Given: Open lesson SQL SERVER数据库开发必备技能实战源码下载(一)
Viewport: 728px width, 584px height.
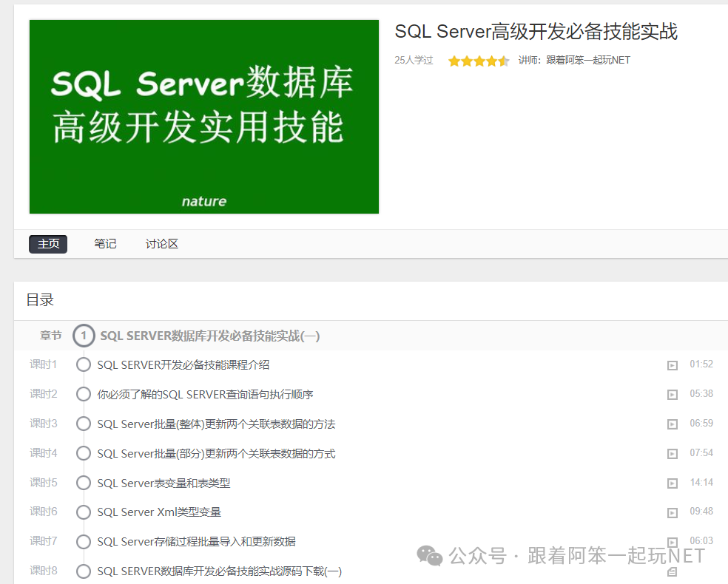Looking at the screenshot, I should click(x=220, y=571).
